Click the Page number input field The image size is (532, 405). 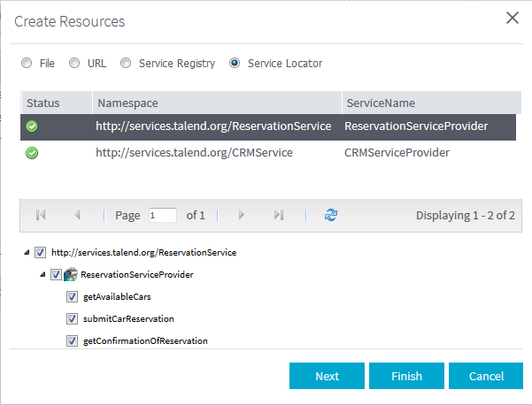(x=163, y=215)
